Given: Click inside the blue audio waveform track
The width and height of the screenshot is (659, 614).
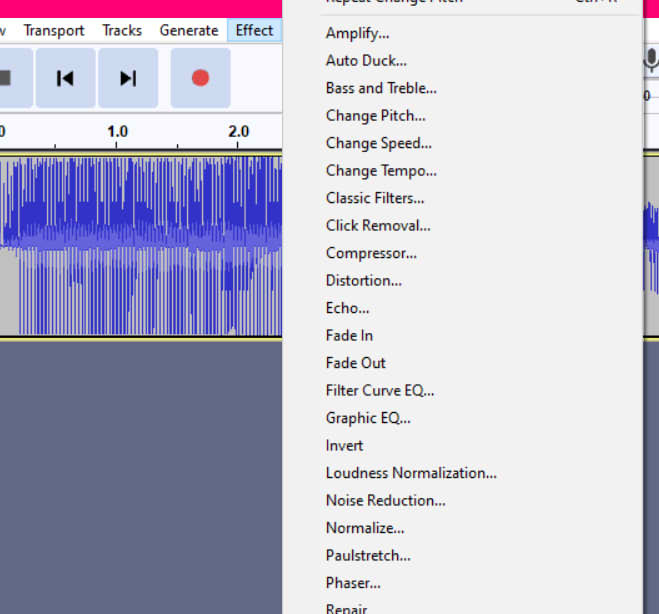Looking at the screenshot, I should (x=141, y=246).
